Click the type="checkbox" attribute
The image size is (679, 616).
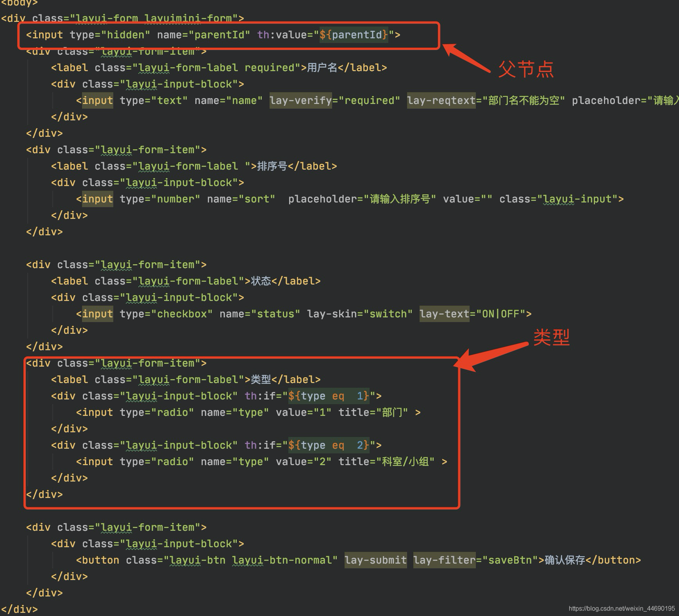pyautogui.click(x=166, y=314)
